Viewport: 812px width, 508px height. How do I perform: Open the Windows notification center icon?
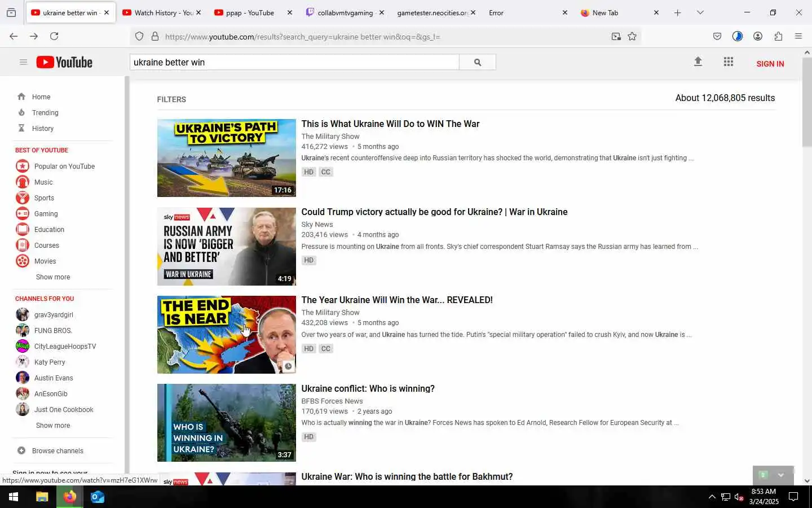click(793, 497)
